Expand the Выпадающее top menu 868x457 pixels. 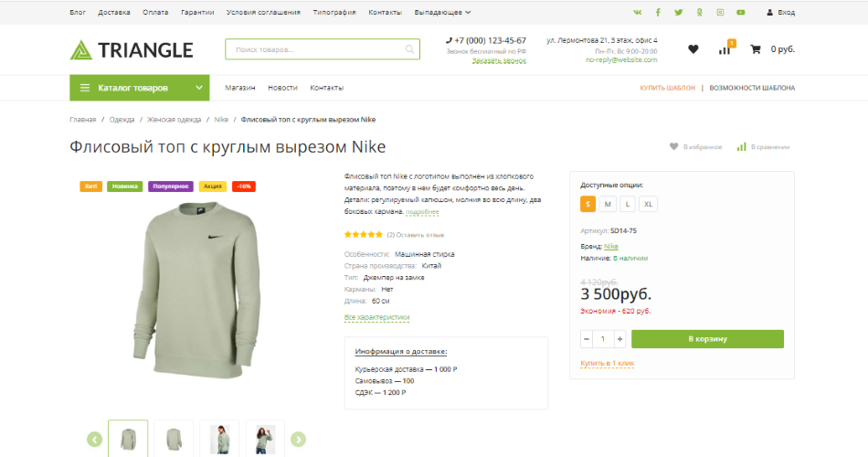[445, 13]
